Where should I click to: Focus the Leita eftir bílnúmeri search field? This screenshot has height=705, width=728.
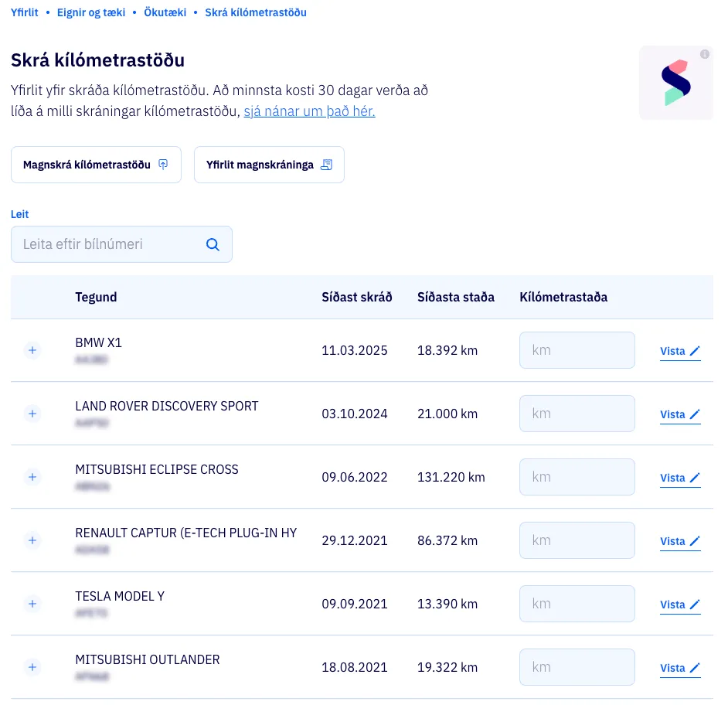[x=121, y=244]
